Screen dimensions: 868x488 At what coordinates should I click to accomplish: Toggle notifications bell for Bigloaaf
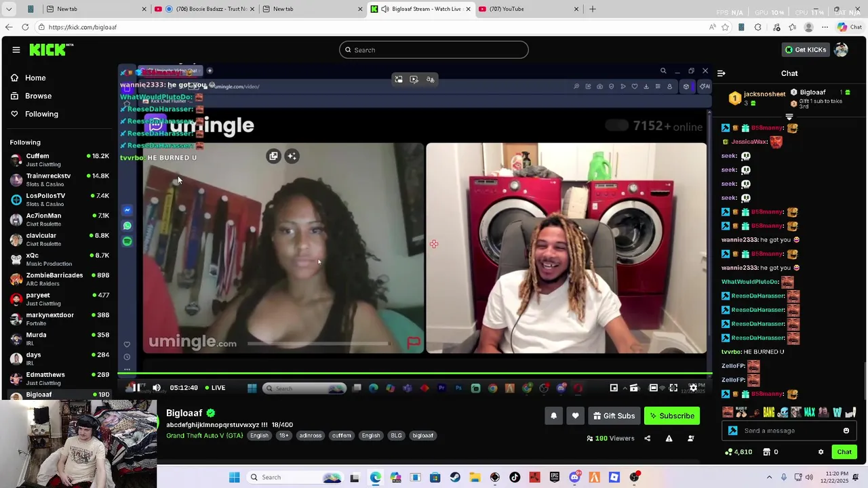coord(553,415)
